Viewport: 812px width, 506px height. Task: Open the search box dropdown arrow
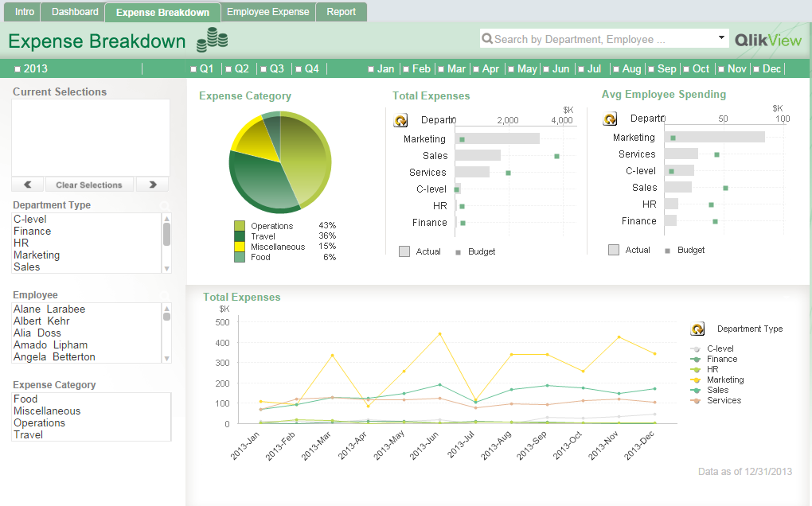point(722,38)
